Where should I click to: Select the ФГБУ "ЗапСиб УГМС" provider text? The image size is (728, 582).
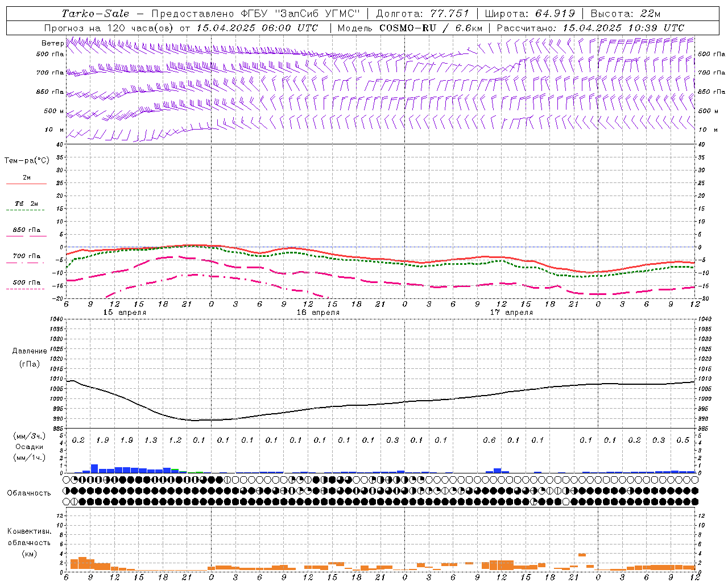[301, 14]
